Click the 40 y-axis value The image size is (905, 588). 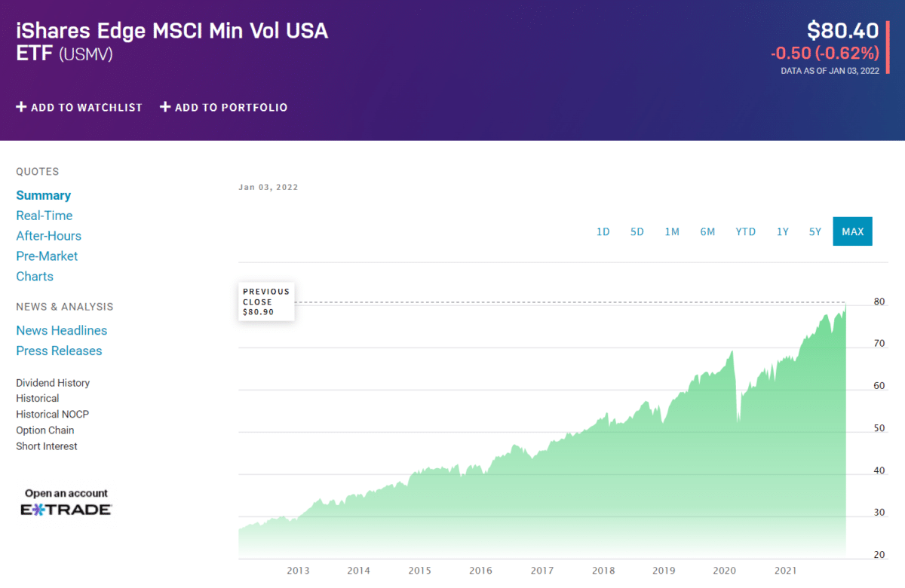pos(879,470)
